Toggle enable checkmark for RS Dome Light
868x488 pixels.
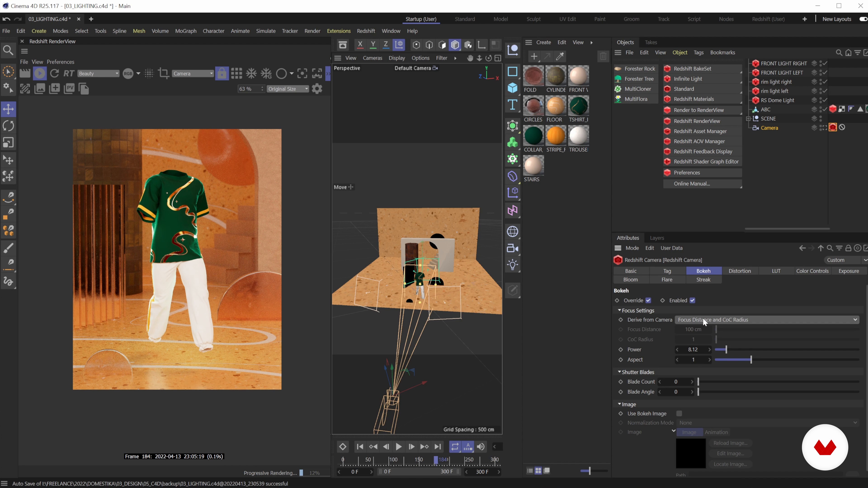(x=825, y=100)
